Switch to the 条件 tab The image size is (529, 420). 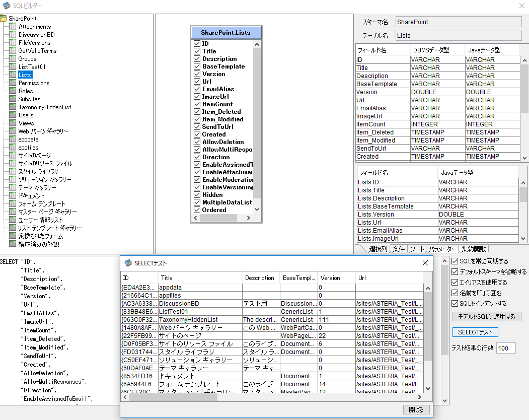coord(399,249)
